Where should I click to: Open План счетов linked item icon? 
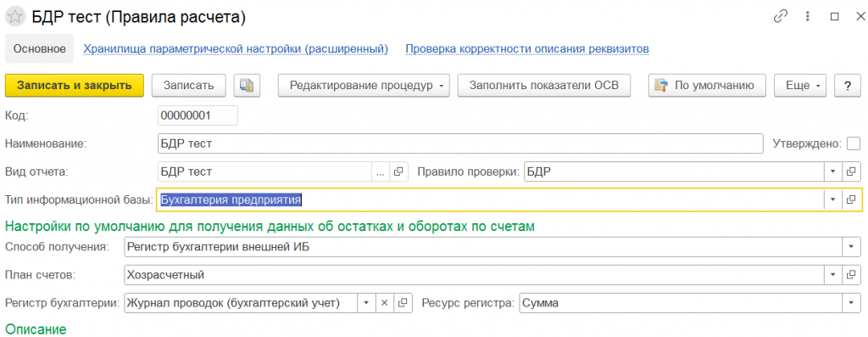click(x=851, y=274)
